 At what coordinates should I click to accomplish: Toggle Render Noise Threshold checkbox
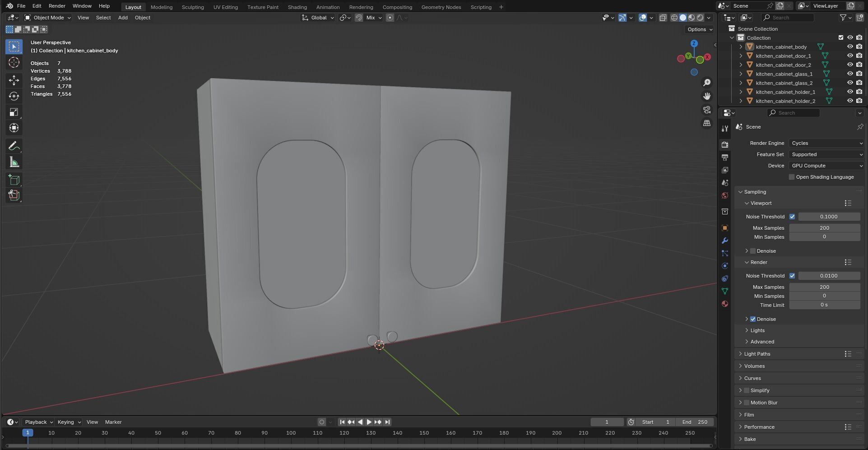(792, 276)
